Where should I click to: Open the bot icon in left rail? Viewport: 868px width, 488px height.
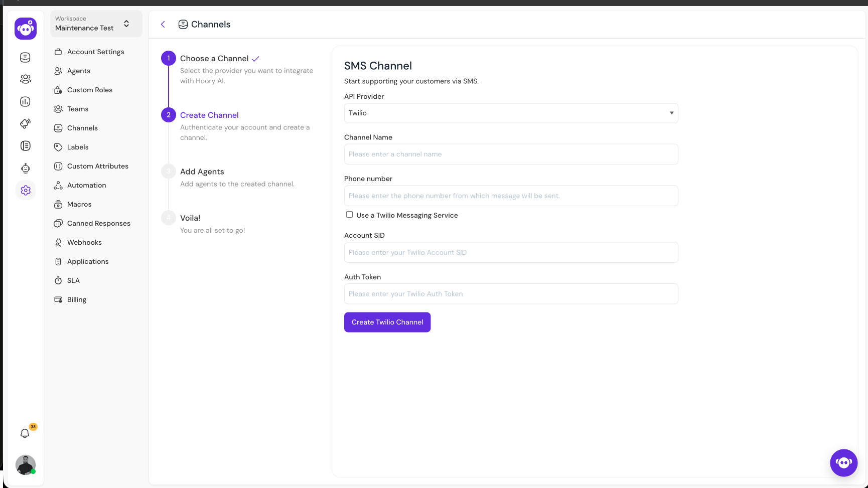(x=25, y=169)
